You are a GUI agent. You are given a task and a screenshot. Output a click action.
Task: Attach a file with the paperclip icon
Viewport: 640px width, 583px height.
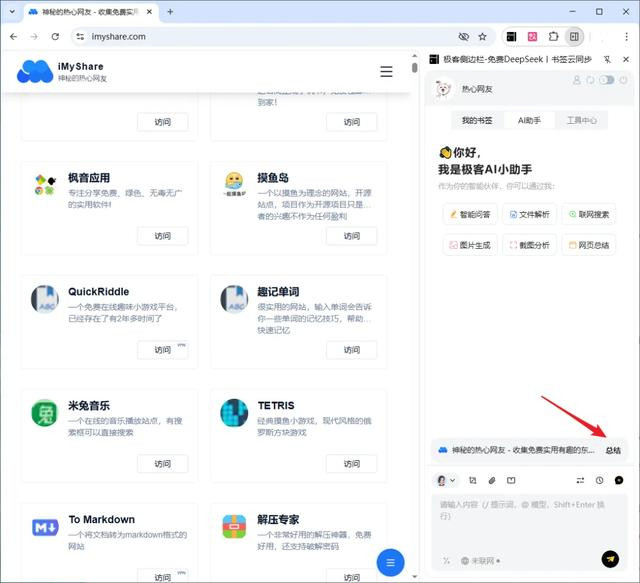(492, 481)
